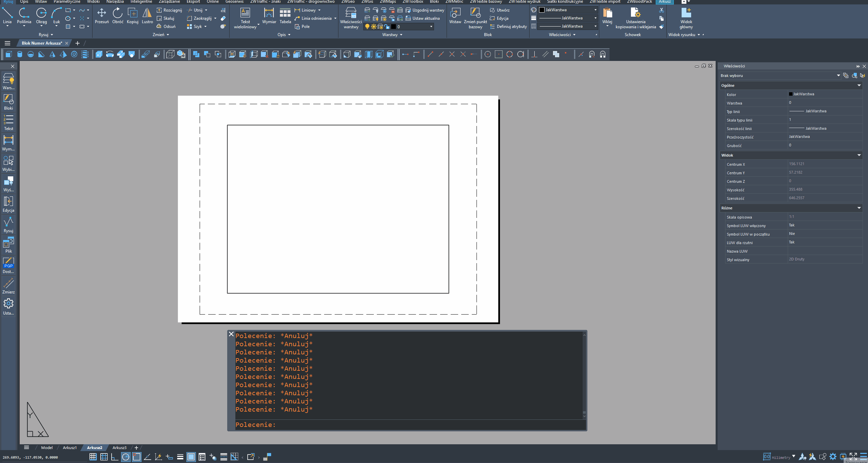Click the Rozciągnij stretch button
The image size is (868, 463).
click(x=169, y=10)
